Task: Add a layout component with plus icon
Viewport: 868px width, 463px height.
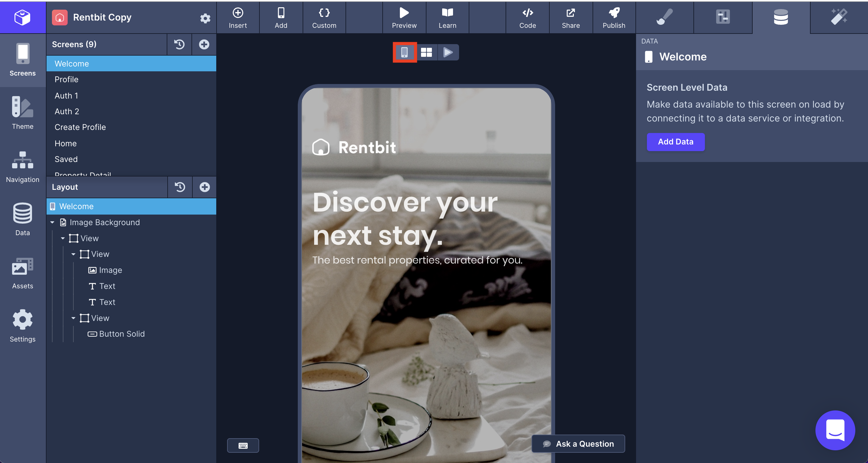Action: 204,187
